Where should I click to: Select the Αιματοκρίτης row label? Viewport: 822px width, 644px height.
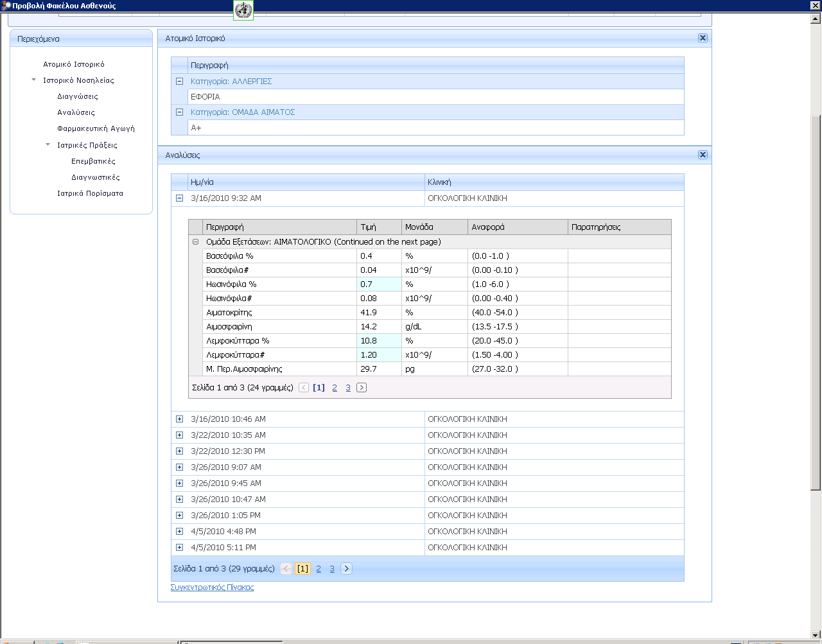tap(229, 313)
